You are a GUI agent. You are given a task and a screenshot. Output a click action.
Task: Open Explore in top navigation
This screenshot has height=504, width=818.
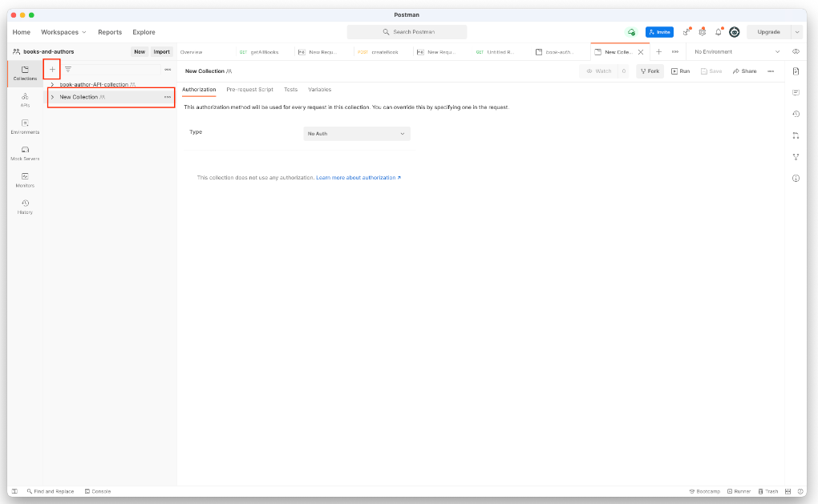[x=144, y=32]
